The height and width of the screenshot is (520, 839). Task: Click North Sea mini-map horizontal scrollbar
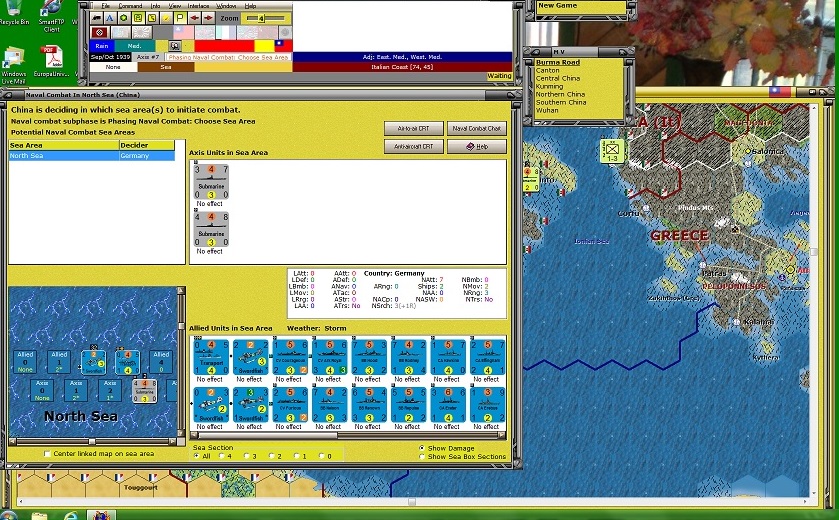[x=92, y=442]
